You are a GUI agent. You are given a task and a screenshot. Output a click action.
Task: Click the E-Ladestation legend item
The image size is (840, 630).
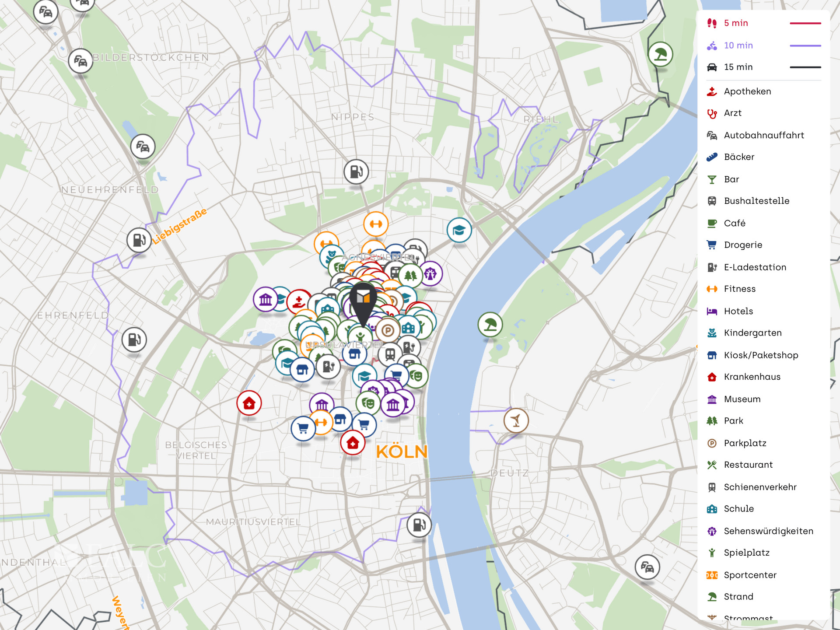755,267
